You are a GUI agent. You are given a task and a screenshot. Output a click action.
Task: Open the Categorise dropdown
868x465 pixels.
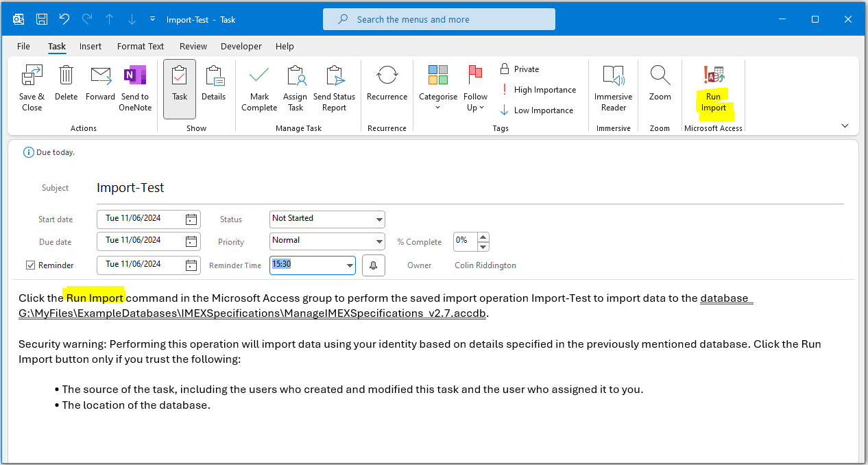pos(438,88)
